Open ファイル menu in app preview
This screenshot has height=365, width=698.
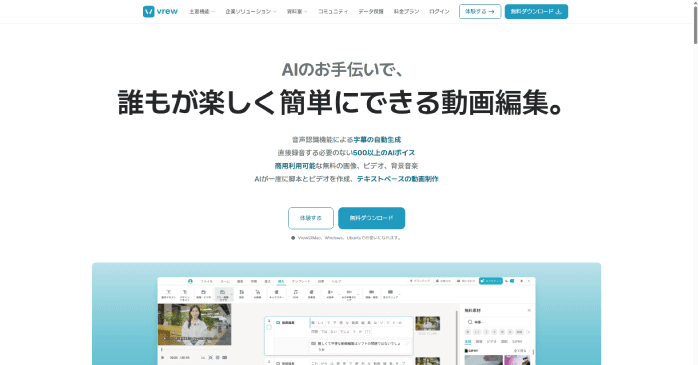(207, 281)
